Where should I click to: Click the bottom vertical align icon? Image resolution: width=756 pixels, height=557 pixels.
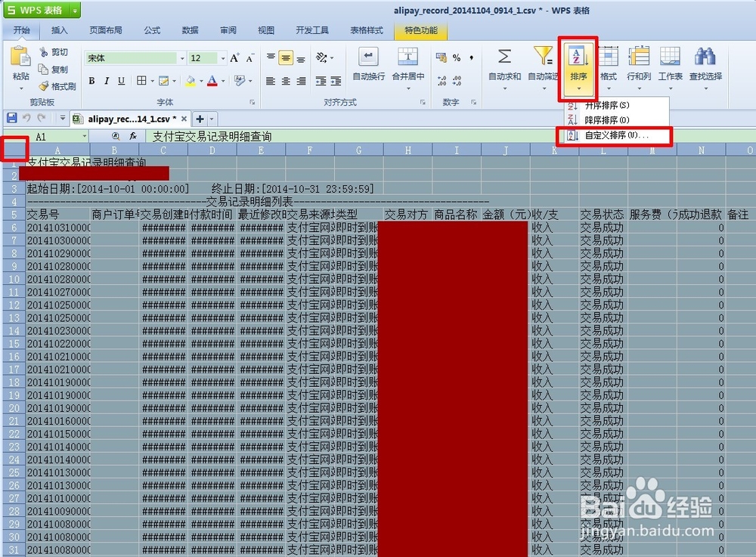(301, 59)
